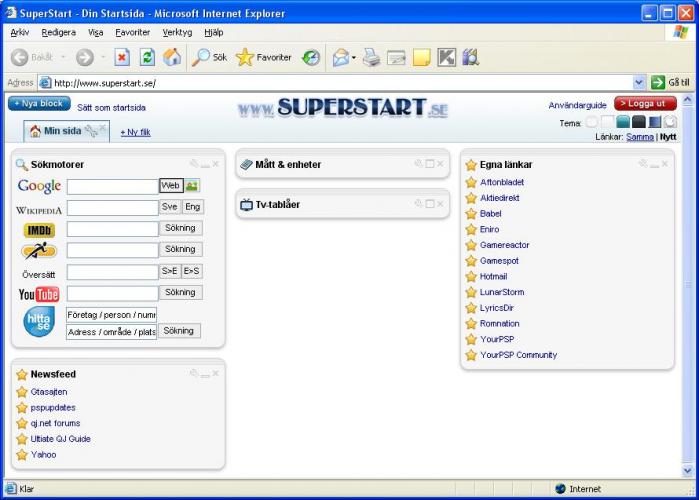Expand the Tv-tablåer block
Image resolution: width=699 pixels, height=500 pixels.
(430, 204)
